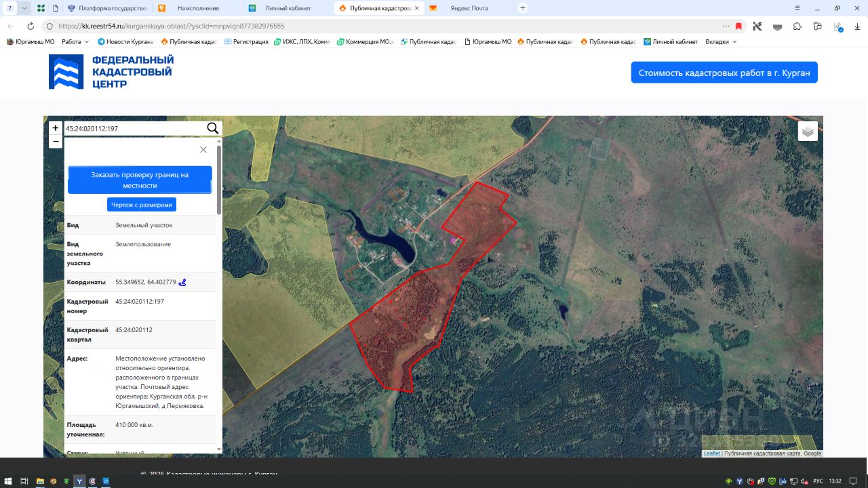Viewport: 868px width, 488px height.
Task: Switch to Личный кабинет tab
Action: (288, 8)
